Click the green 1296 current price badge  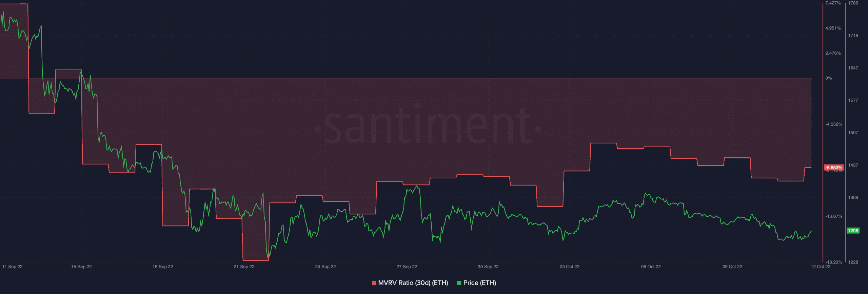point(853,231)
